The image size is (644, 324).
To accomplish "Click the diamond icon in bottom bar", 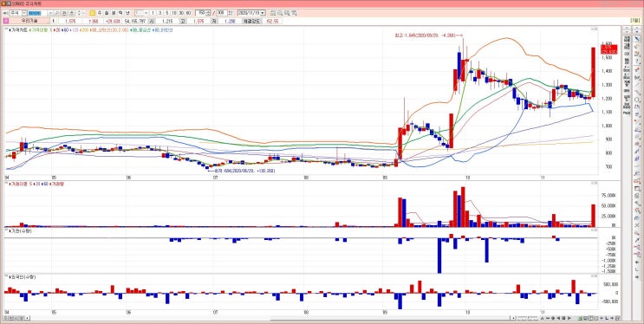I will pyautogui.click(x=553, y=318).
